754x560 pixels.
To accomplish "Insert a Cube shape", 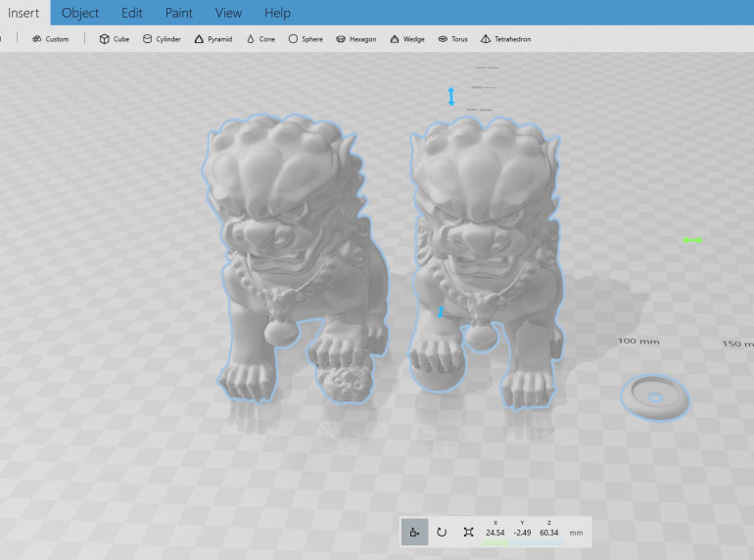I will click(115, 39).
